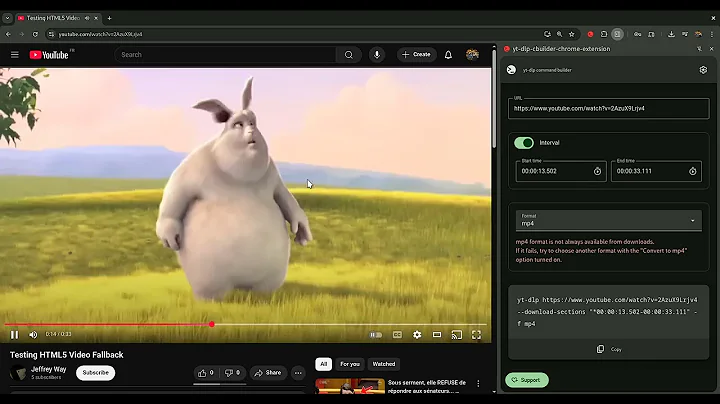
Task: Click the red yt-dlp extension toolbar icon
Action: click(x=591, y=34)
